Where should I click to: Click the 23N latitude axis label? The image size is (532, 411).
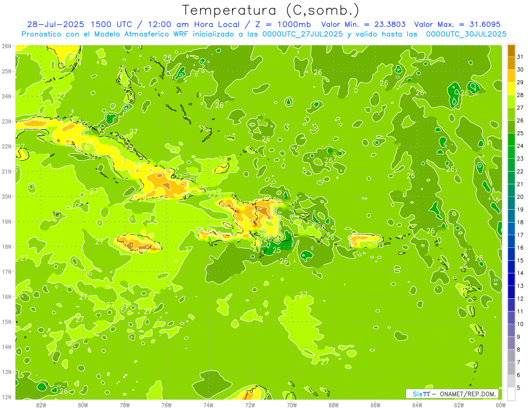6,121
